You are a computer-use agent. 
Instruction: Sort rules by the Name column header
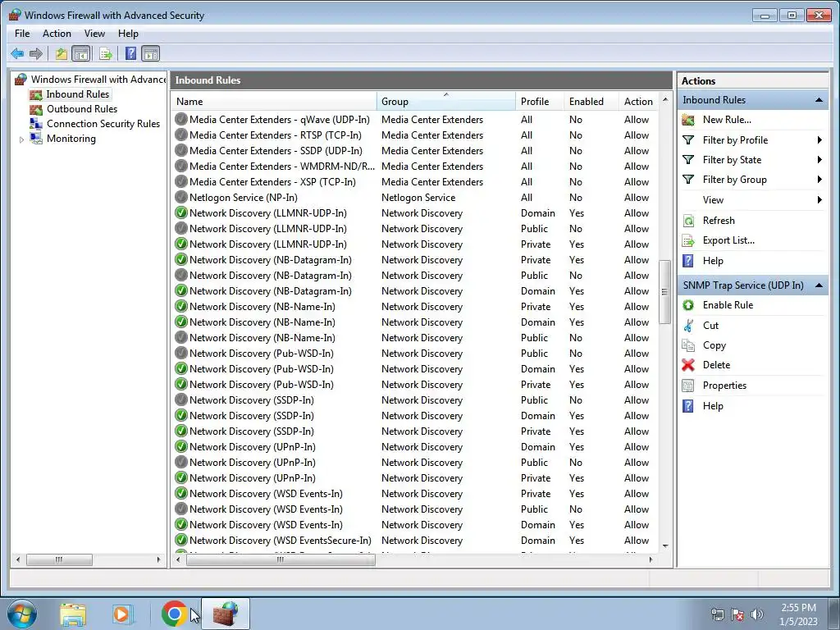coord(274,101)
